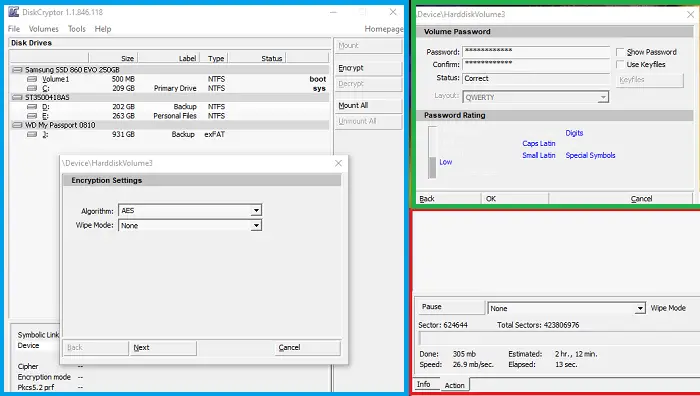This screenshot has width=700, height=396.
Task: Click the Status column header
Action: click(258, 58)
